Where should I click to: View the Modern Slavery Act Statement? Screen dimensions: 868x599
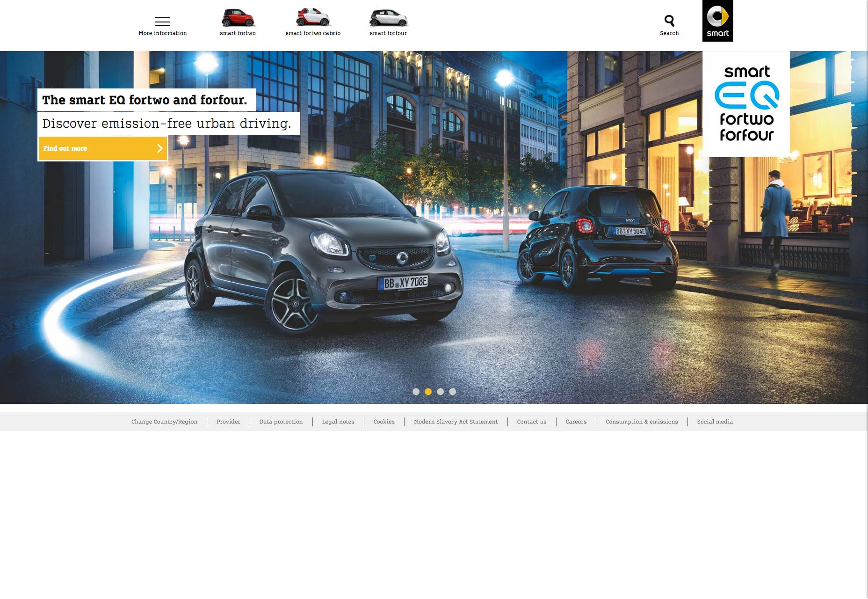tap(456, 422)
